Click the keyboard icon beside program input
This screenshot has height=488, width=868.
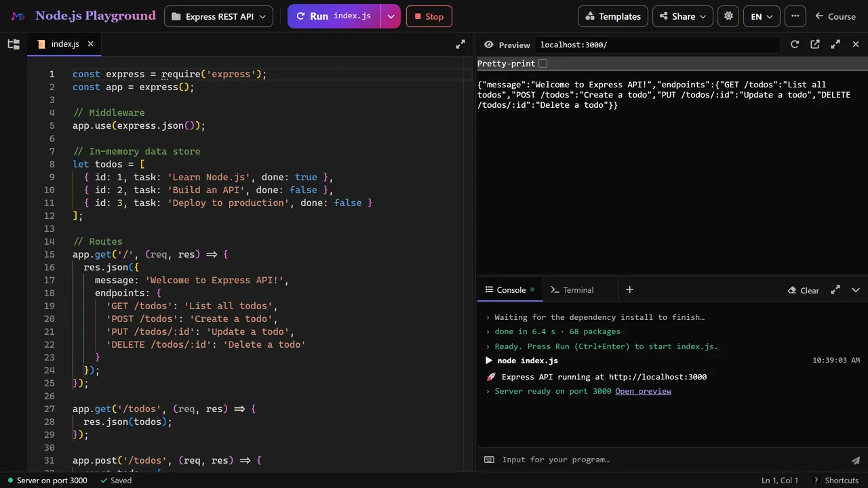(x=489, y=460)
